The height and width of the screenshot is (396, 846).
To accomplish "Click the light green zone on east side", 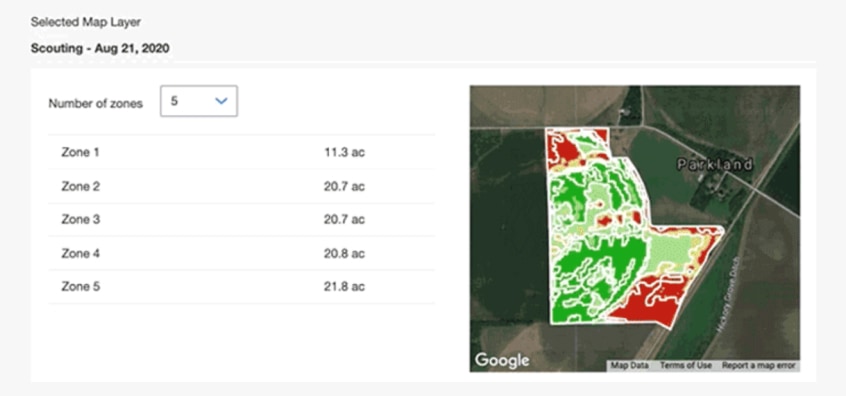I will click(671, 251).
